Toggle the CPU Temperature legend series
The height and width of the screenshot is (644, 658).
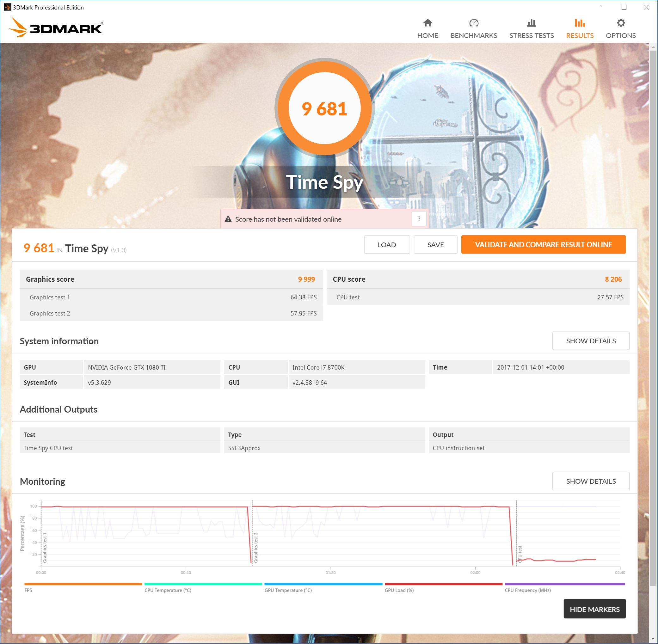tap(168, 590)
